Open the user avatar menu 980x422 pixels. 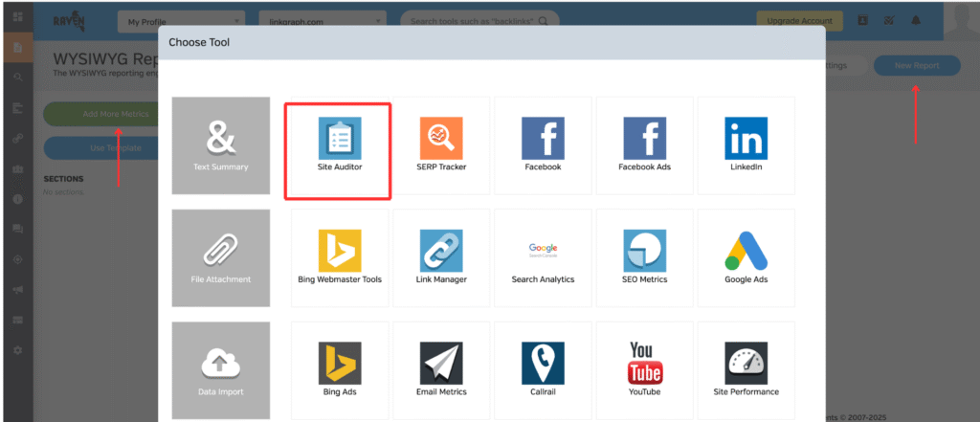tap(961, 20)
